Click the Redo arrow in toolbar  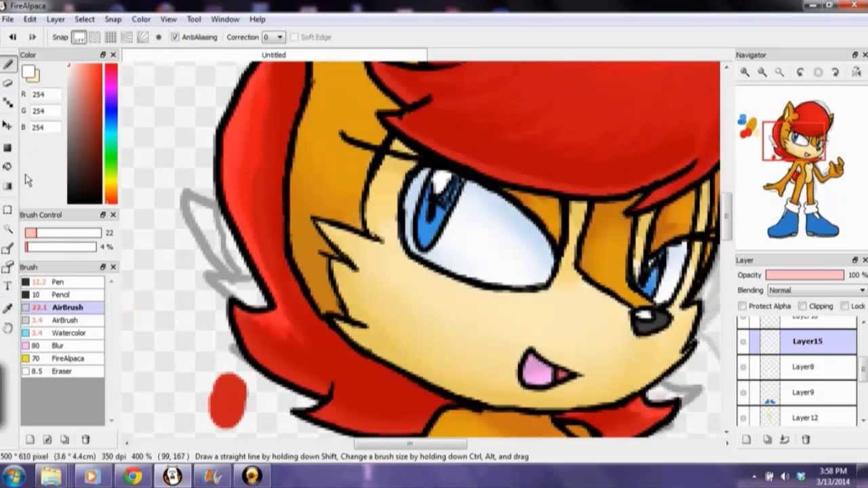32,37
